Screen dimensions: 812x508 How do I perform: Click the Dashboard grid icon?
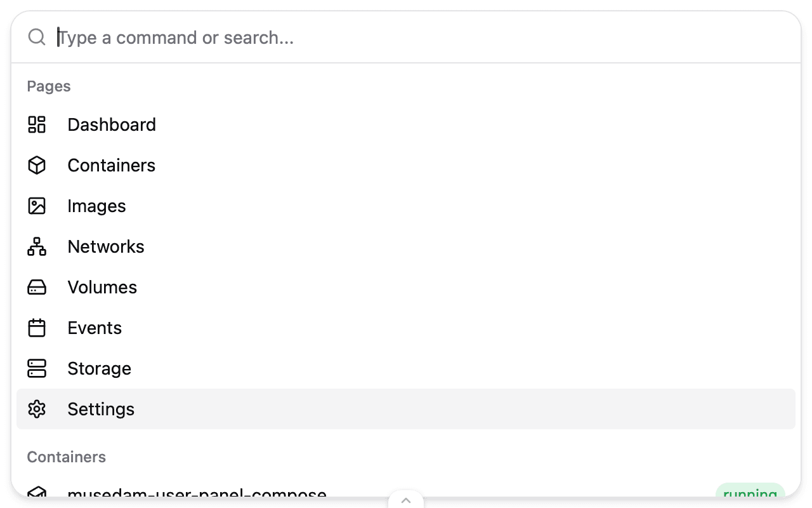pyautogui.click(x=37, y=124)
